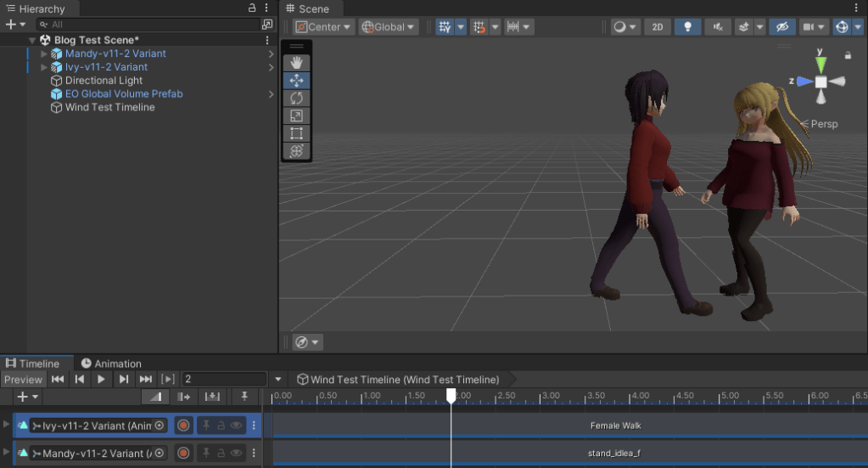The height and width of the screenshot is (468, 868).
Task: Jump to the start of the timeline
Action: pos(58,379)
